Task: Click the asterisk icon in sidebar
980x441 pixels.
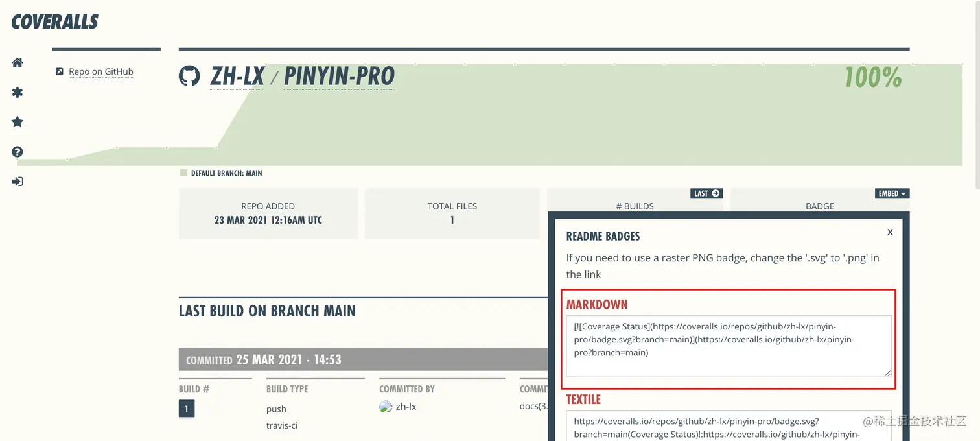Action: (17, 93)
